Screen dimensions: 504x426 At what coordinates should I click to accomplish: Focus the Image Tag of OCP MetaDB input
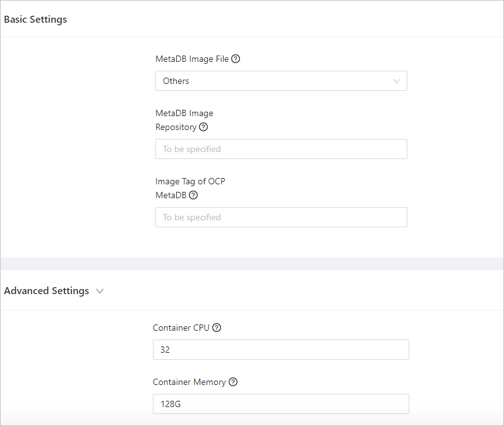(x=281, y=217)
